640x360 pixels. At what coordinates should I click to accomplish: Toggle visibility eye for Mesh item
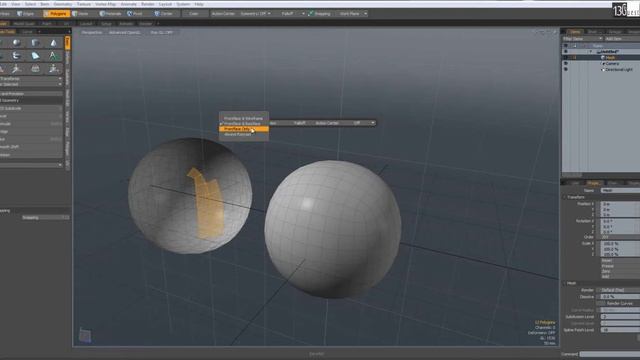[x=566, y=58]
